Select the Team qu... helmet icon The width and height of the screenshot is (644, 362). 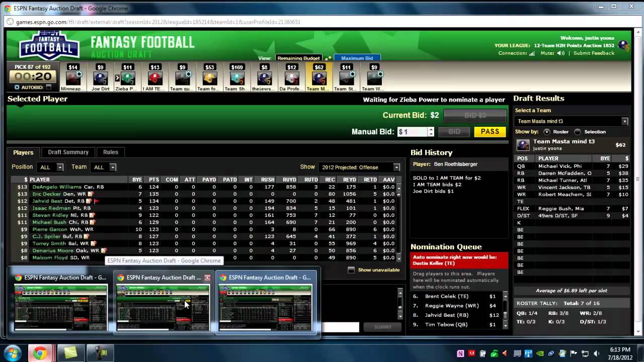(x=183, y=78)
